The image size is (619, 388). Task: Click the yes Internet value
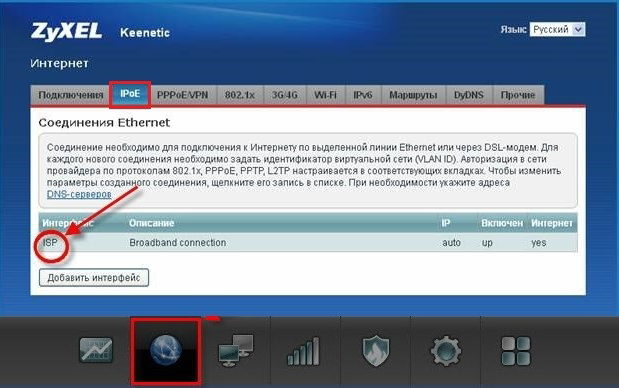tap(539, 243)
